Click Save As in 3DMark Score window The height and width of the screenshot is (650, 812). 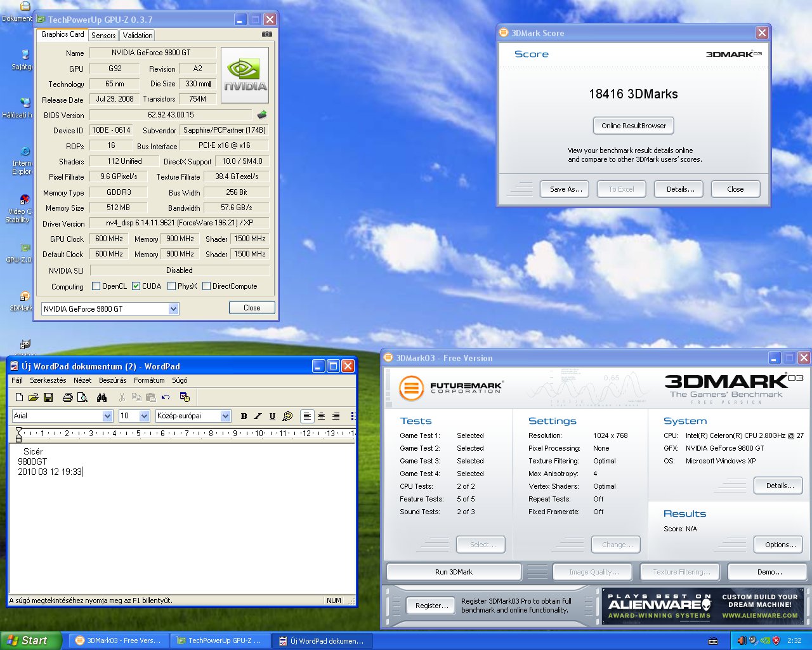566,189
